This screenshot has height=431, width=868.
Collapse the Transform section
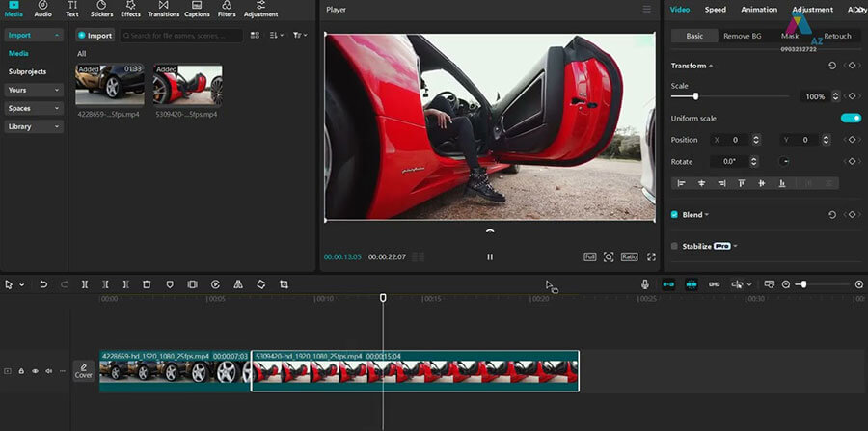710,66
